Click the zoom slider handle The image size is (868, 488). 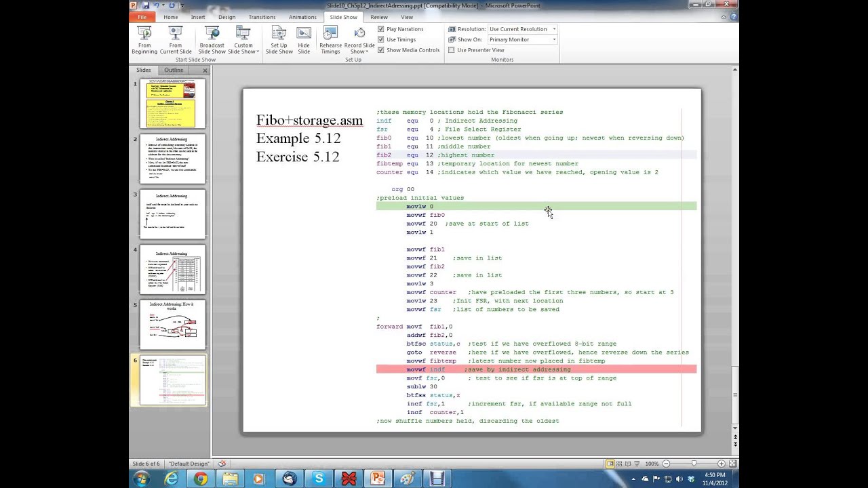tap(694, 464)
